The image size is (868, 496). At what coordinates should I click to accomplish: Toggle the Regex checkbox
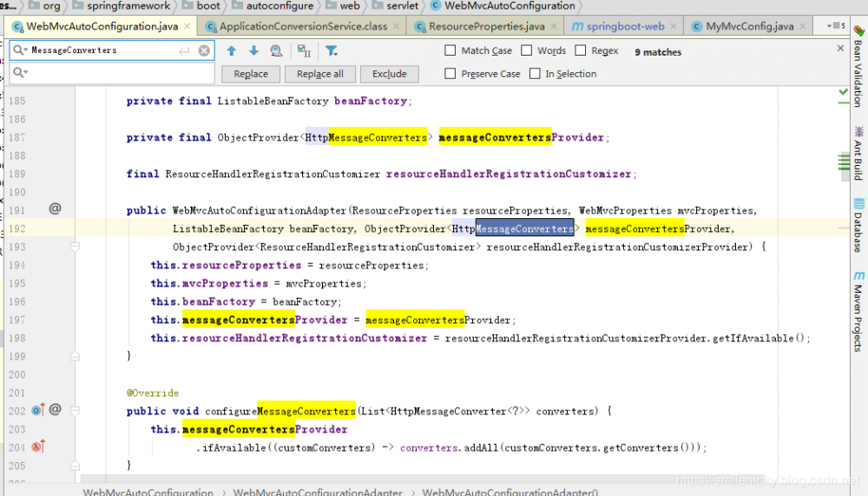(580, 50)
